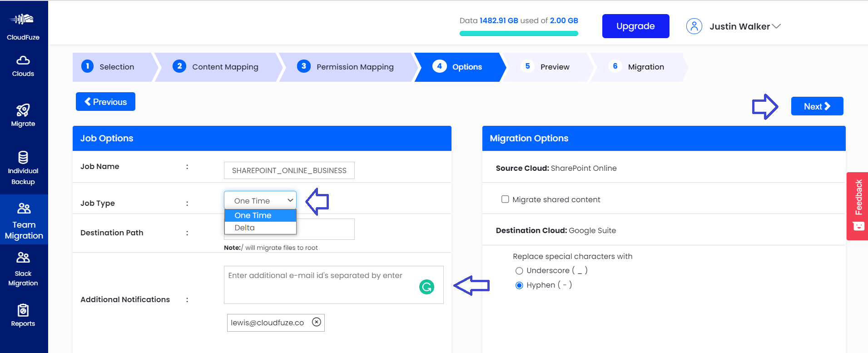Click the Grammarly icon in notifications box
The width and height of the screenshot is (868, 353).
point(427,287)
